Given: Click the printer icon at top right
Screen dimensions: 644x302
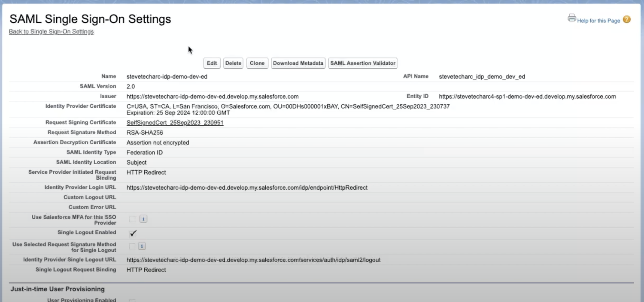Looking at the screenshot, I should click(571, 18).
